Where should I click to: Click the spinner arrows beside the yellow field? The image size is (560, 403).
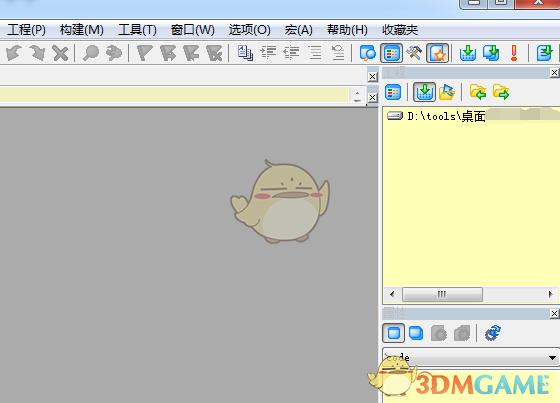point(357,95)
